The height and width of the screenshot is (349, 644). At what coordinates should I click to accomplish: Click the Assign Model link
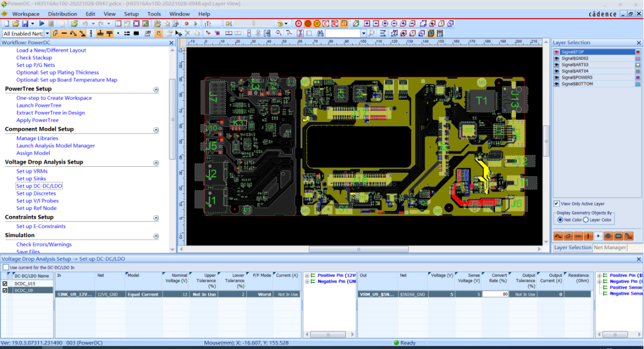33,153
